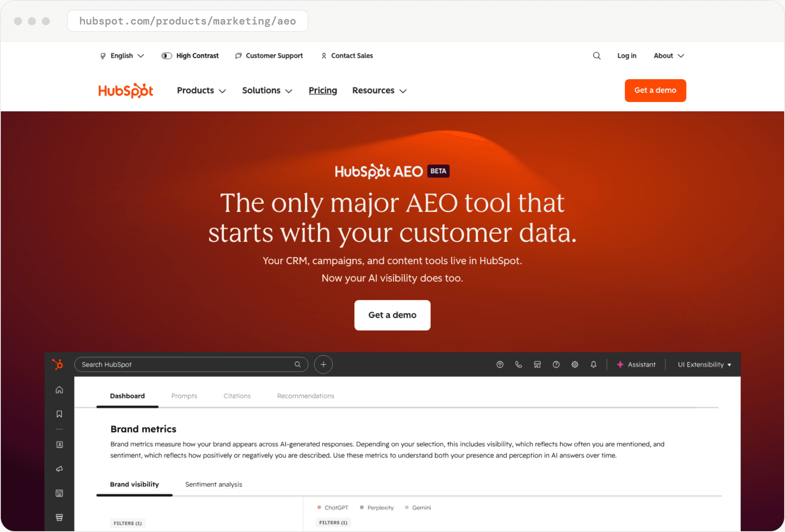The image size is (785, 532).
Task: Click the BETA badge next to HubSpot AEO
Action: tap(438, 171)
